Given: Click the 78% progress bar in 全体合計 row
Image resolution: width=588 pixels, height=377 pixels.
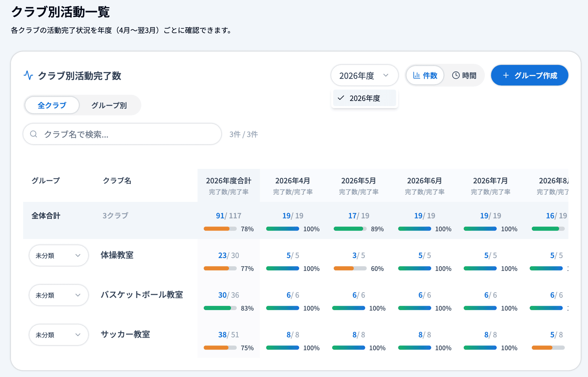Looking at the screenshot, I should (220, 229).
